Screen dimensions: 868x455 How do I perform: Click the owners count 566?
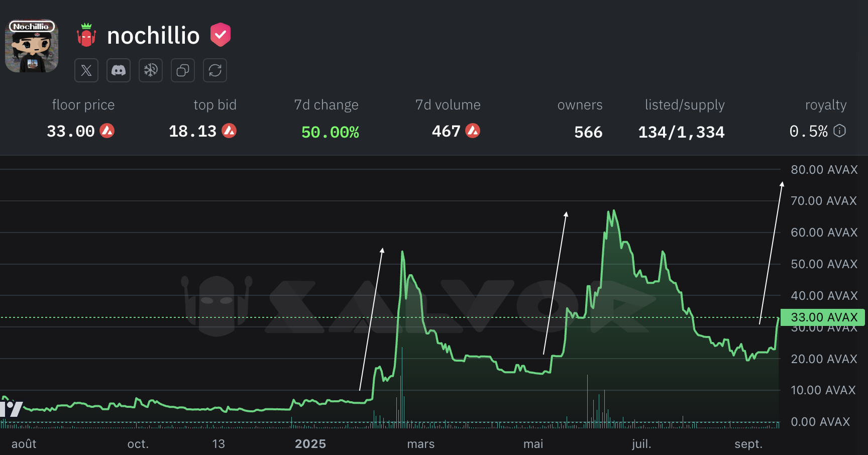(588, 132)
